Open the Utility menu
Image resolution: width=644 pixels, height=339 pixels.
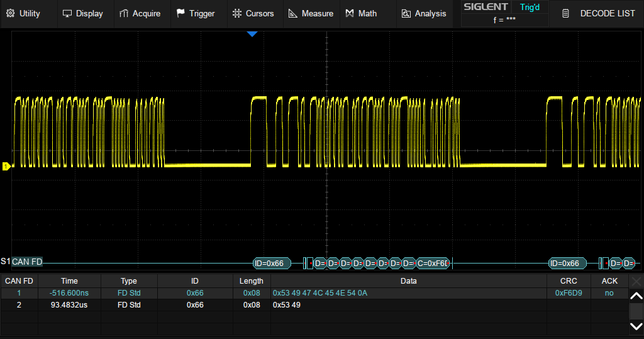pos(23,13)
